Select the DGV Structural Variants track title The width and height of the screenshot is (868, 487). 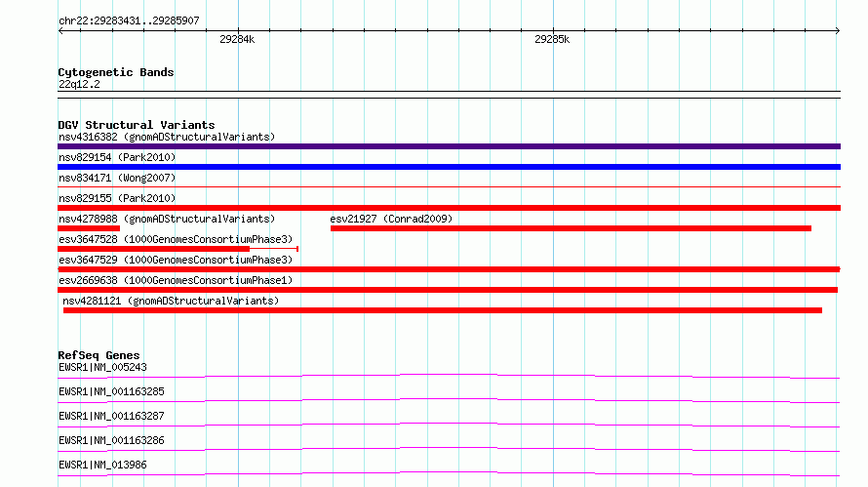137,125
